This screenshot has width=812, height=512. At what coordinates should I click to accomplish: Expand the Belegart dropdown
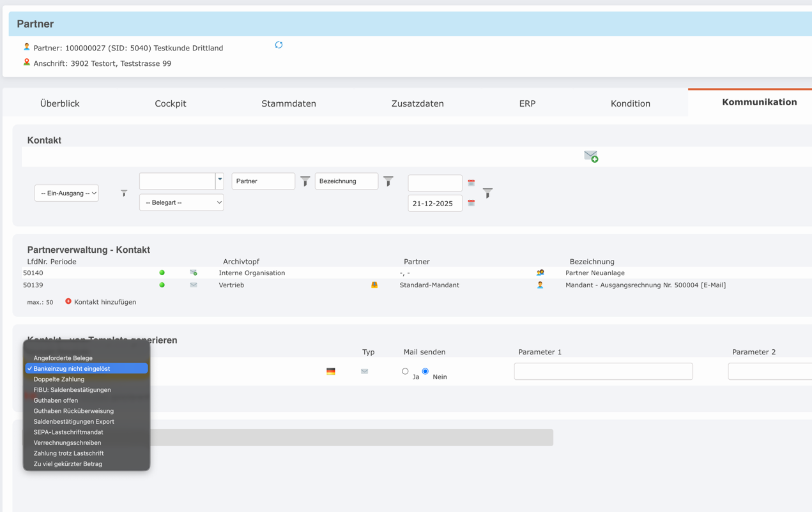[x=181, y=202]
